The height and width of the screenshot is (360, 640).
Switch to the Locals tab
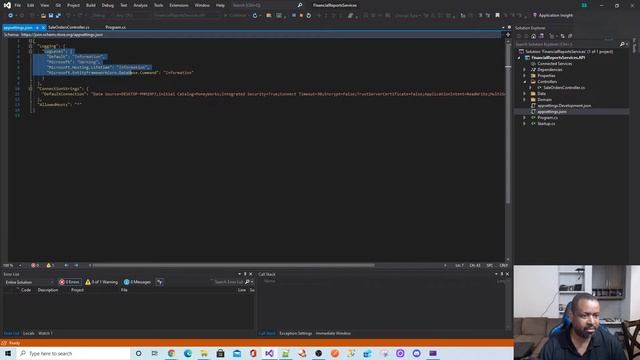pos(29,333)
